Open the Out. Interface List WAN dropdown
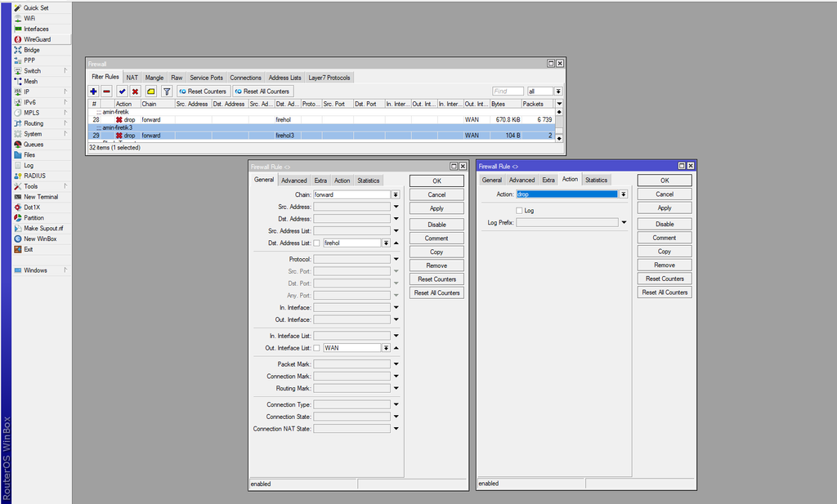 [386, 348]
